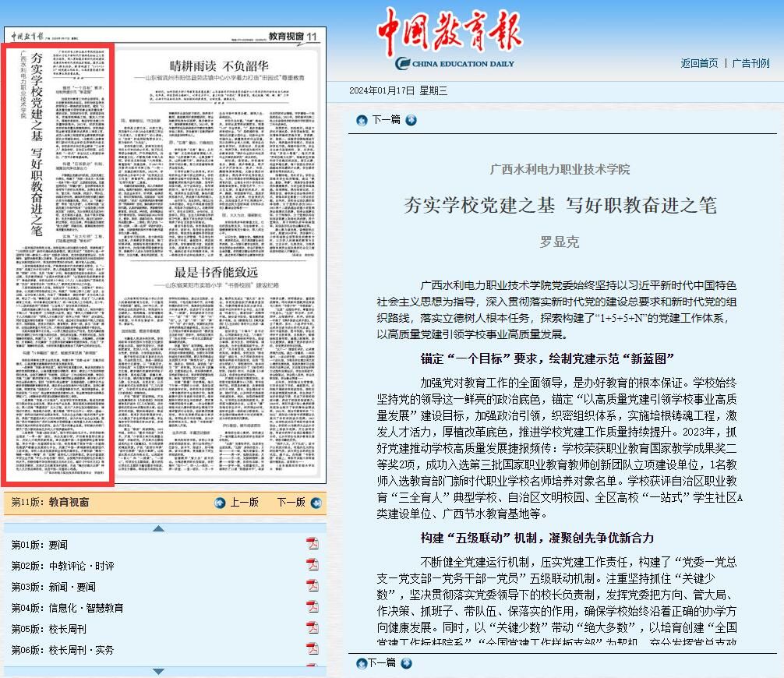Click down triangle below section list

[158, 672]
